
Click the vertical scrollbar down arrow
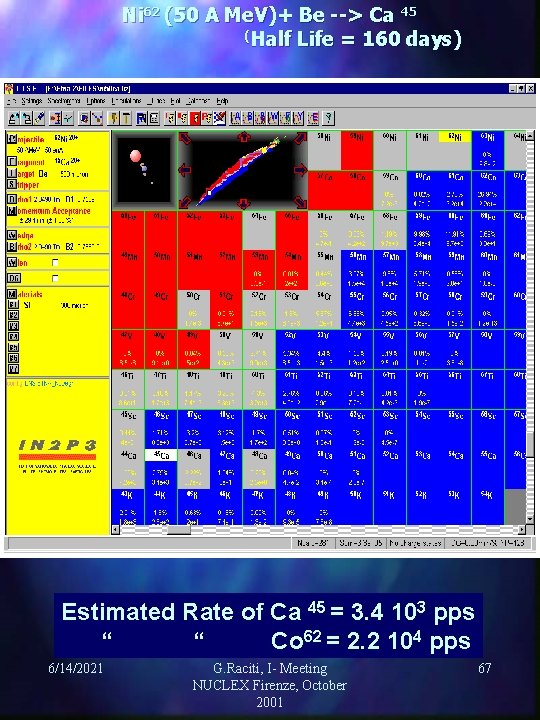coord(531,521)
